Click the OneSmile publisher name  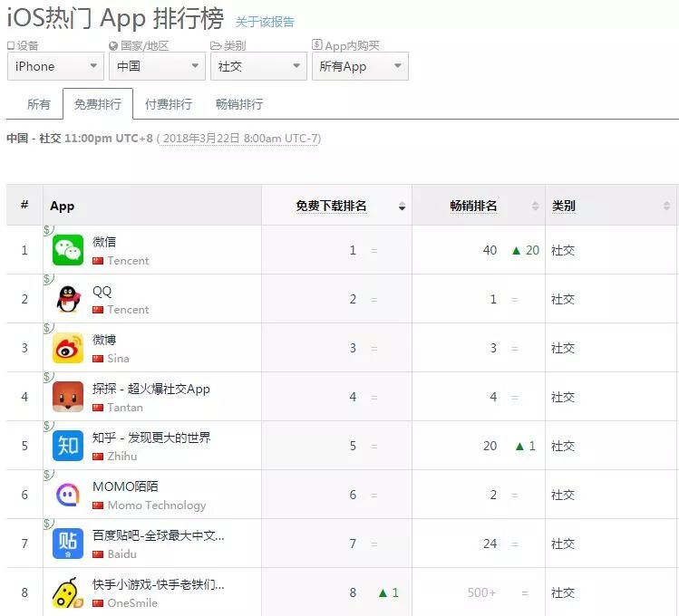132,603
